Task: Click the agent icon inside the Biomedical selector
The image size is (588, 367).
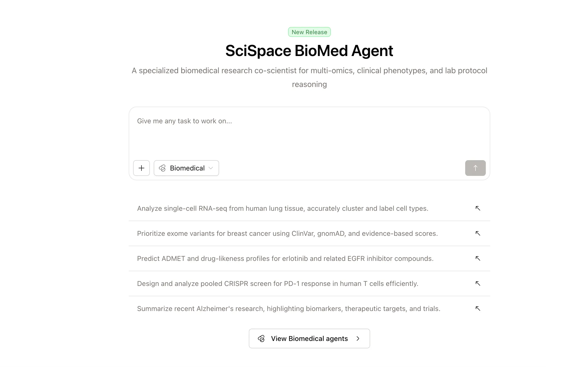Action: pos(162,168)
